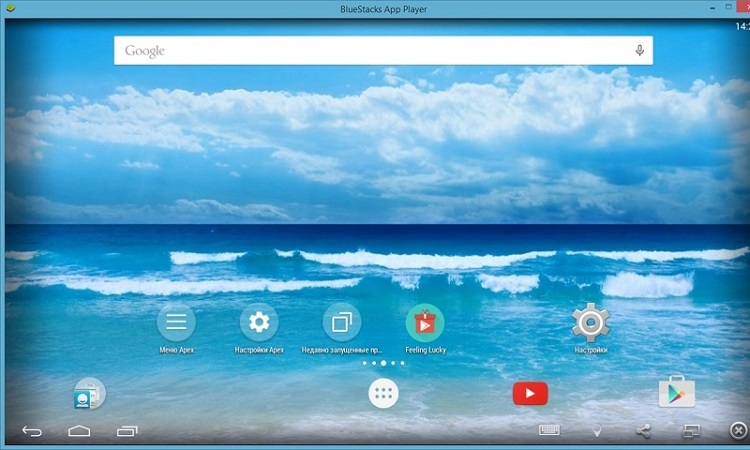Click the location pin icon

[597, 431]
